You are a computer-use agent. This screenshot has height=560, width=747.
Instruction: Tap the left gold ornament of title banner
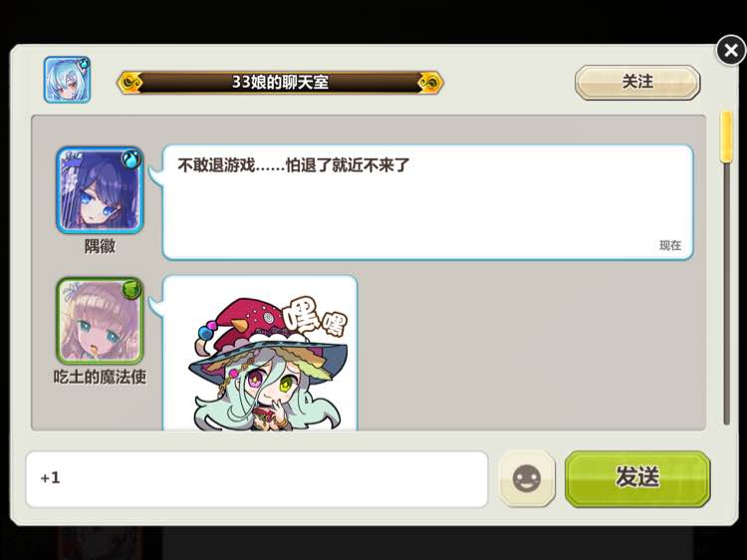click(x=130, y=83)
